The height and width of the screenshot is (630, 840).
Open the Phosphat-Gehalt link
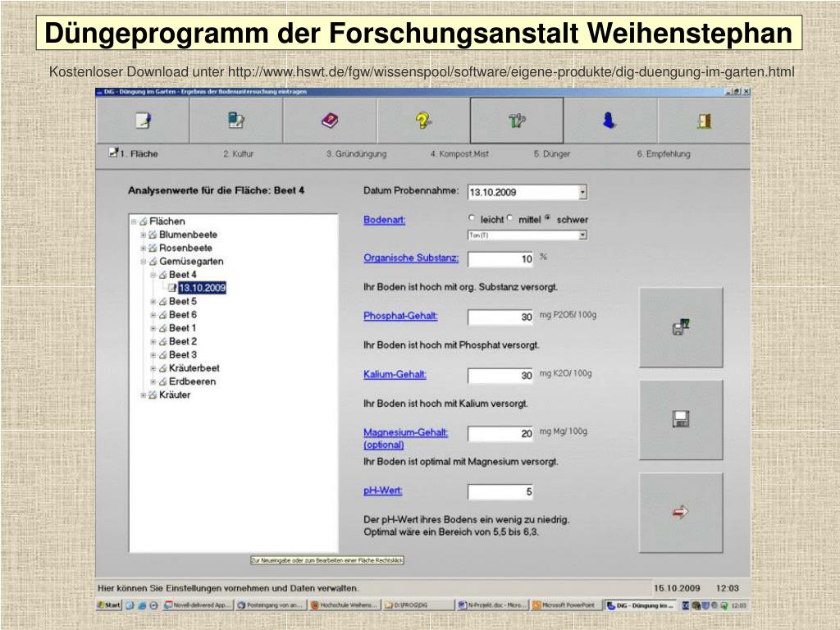(400, 316)
